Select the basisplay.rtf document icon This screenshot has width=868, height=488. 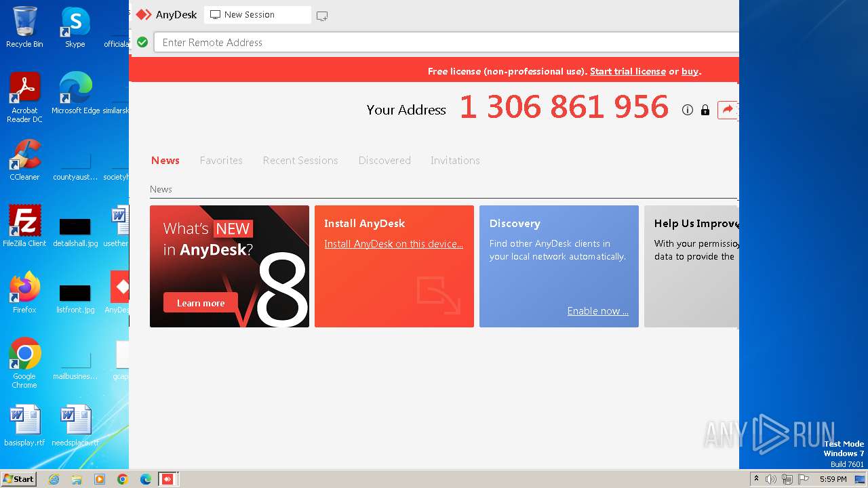pyautogui.click(x=24, y=426)
